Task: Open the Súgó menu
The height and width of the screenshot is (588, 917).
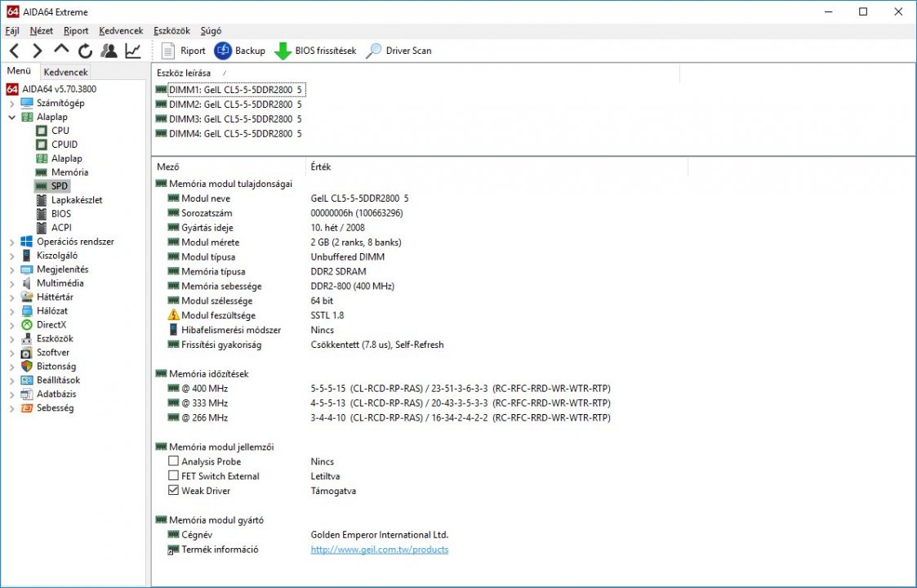Action: click(211, 31)
